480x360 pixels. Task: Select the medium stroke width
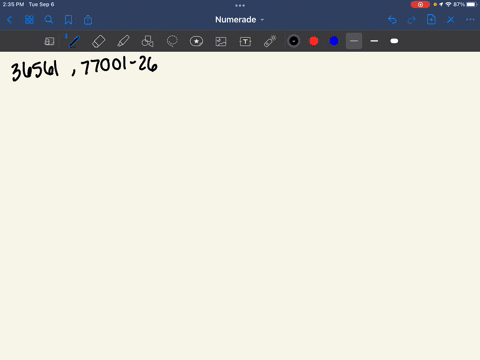coord(374,41)
